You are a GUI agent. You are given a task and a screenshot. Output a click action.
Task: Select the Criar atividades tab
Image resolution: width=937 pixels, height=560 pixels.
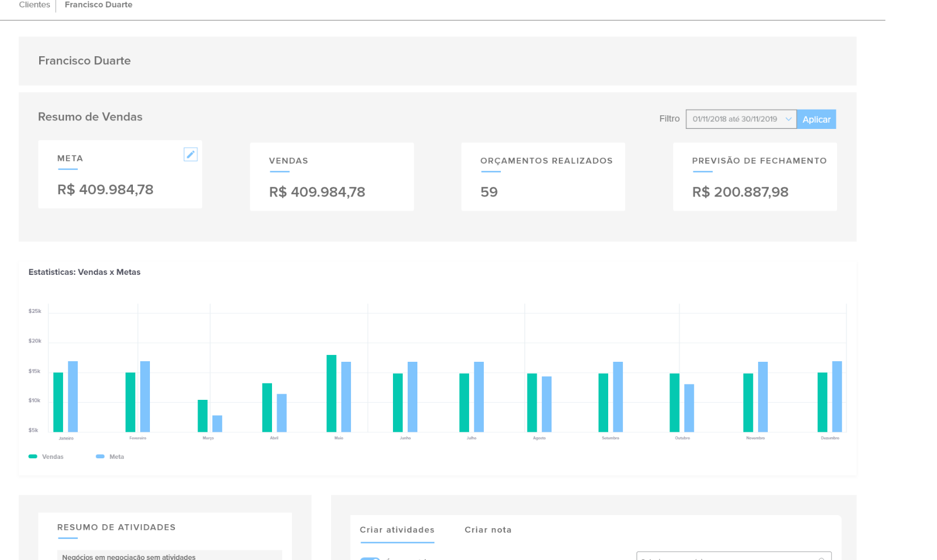tap(397, 530)
